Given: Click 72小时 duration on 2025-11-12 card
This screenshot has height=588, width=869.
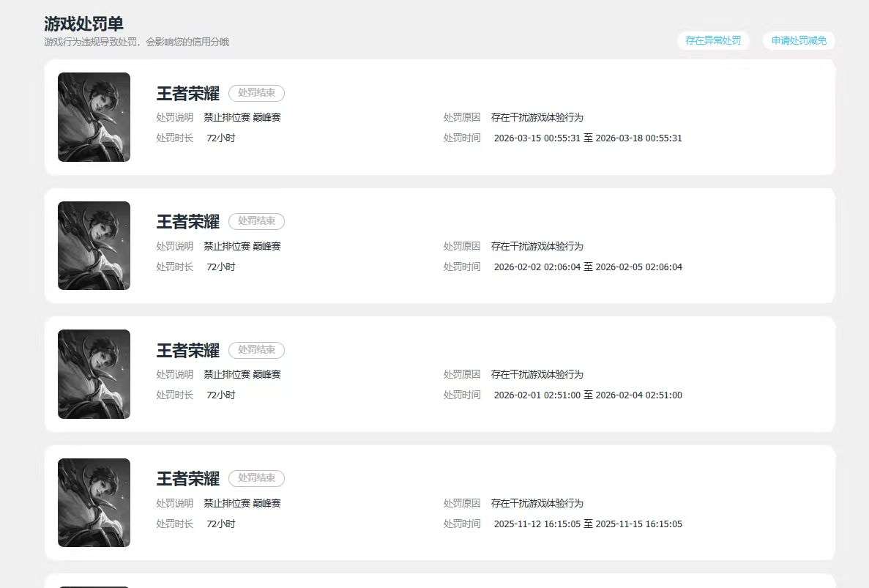Looking at the screenshot, I should tap(220, 524).
